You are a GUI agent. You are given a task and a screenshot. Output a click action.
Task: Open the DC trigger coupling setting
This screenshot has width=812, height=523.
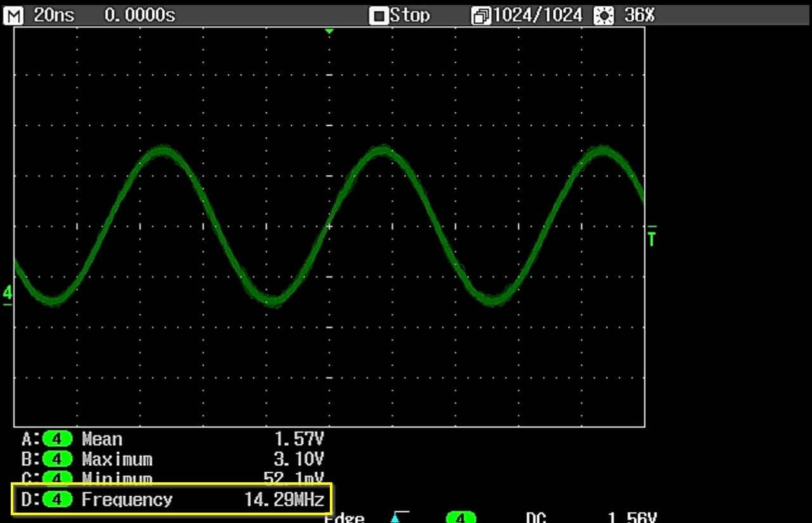coord(537,517)
